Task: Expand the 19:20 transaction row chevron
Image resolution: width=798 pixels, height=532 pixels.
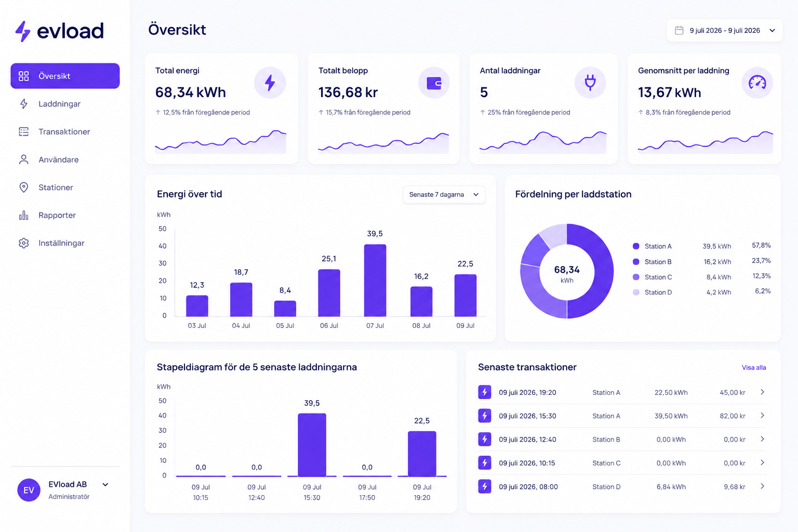Action: pyautogui.click(x=762, y=392)
